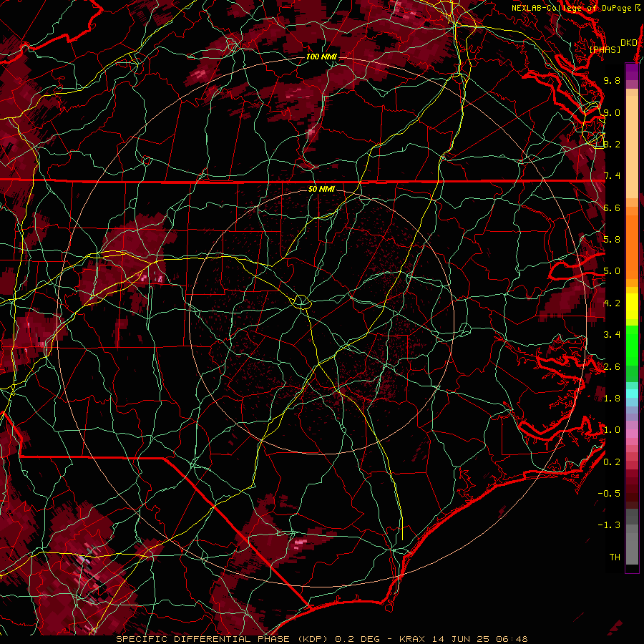
Task: Click the pink segment of the color bar
Action: (632, 434)
